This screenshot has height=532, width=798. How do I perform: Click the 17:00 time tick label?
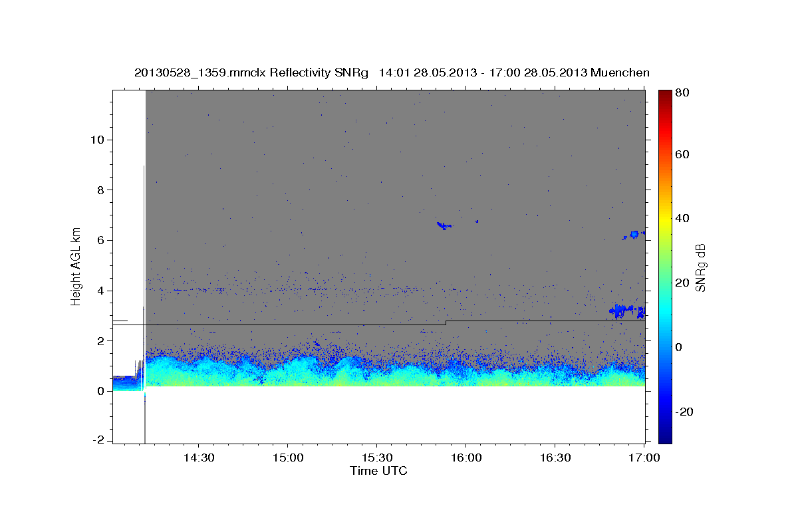(644, 458)
